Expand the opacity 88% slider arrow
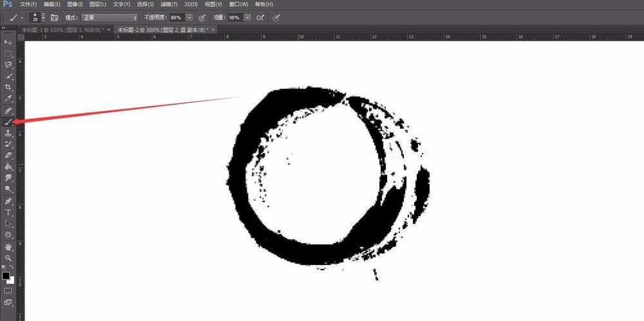The height and width of the screenshot is (321, 644). [189, 17]
